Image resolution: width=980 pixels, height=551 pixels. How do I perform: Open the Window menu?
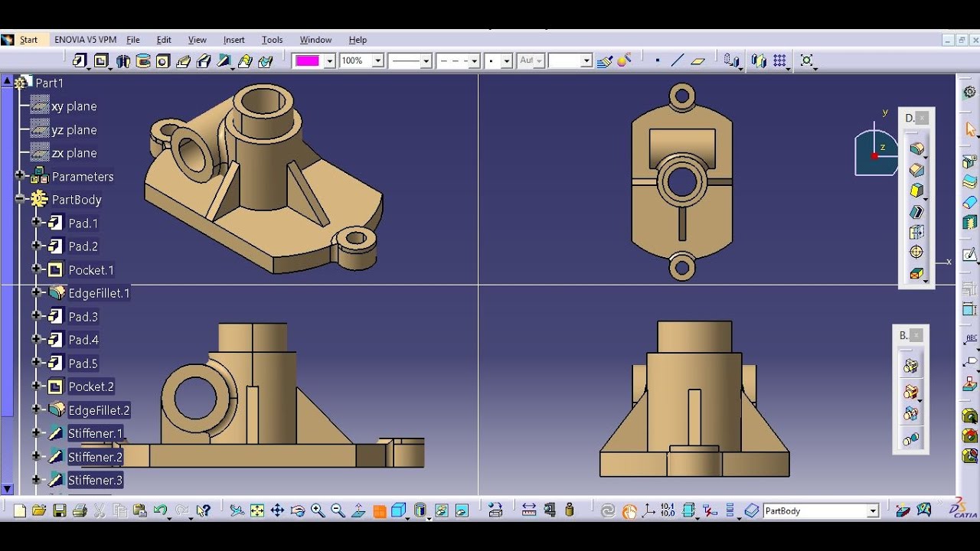click(x=315, y=40)
